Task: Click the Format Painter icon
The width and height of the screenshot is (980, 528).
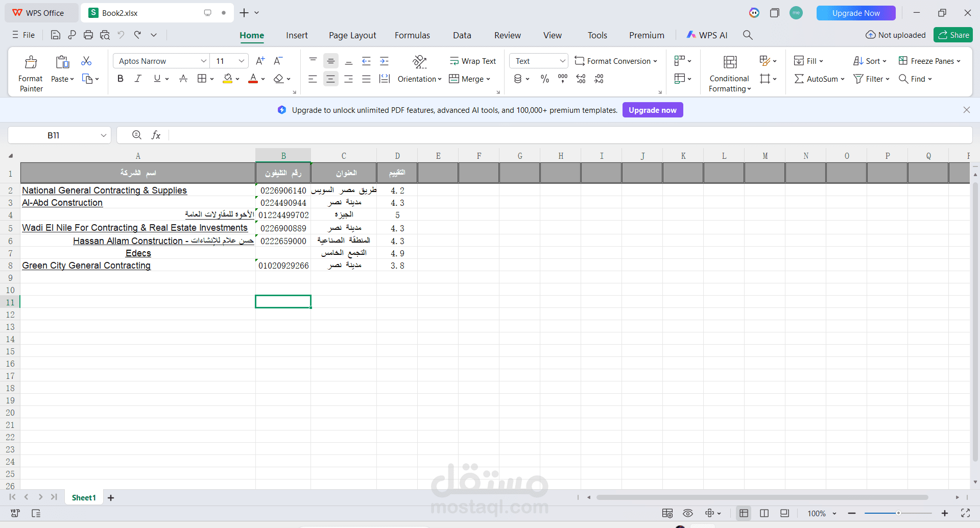Action: (x=31, y=62)
